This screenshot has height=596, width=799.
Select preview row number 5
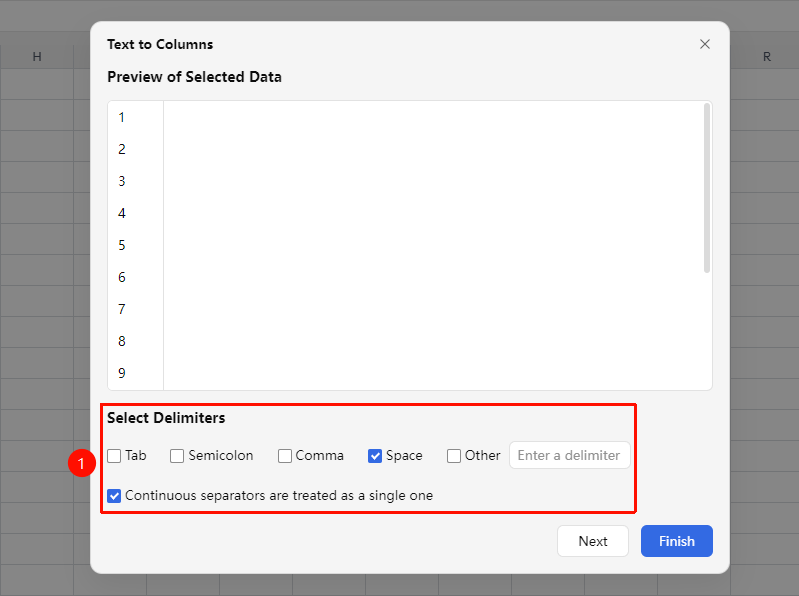tap(122, 246)
